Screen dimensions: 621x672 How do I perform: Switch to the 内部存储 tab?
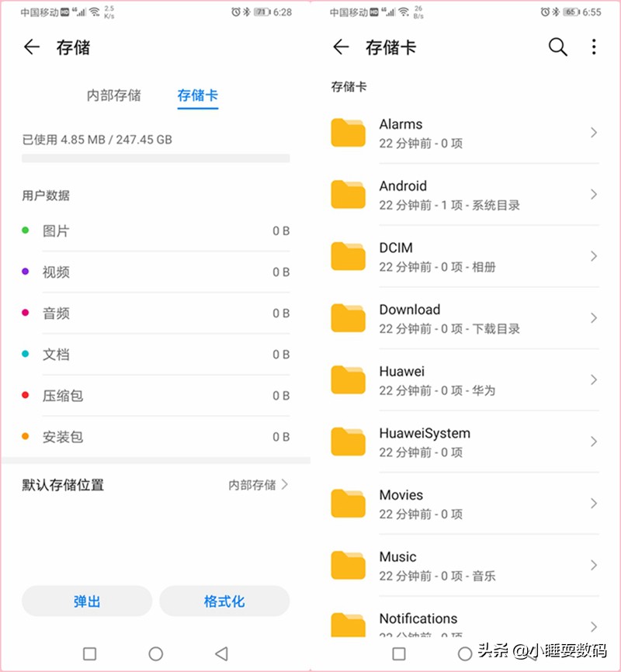(x=113, y=95)
